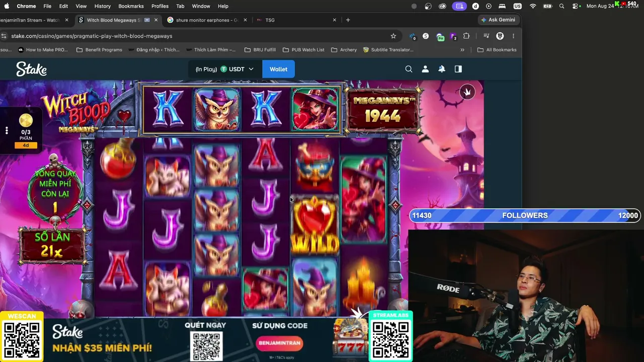Open Chrome three-dot menu
The height and width of the screenshot is (362, 644).
point(513,36)
